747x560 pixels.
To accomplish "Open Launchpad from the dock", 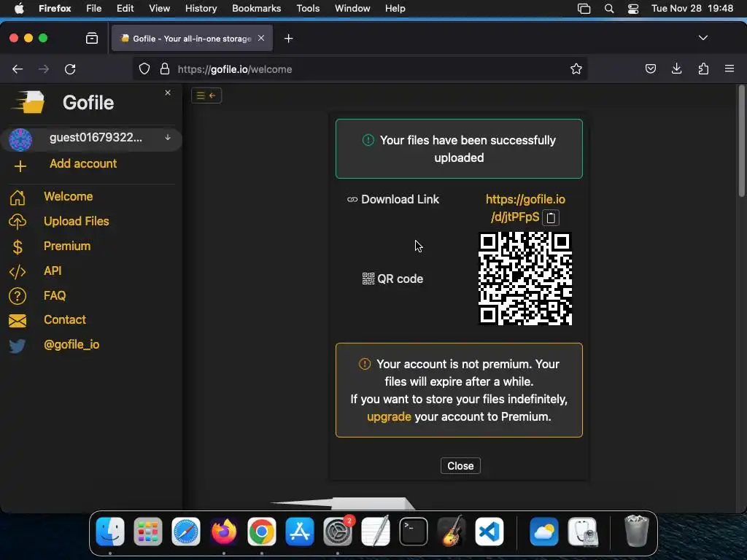I will point(147,532).
